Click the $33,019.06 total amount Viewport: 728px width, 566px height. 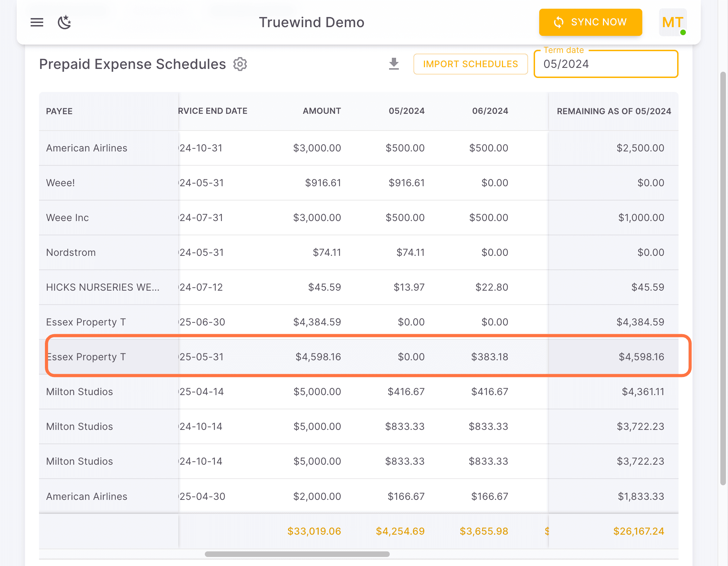click(x=314, y=531)
